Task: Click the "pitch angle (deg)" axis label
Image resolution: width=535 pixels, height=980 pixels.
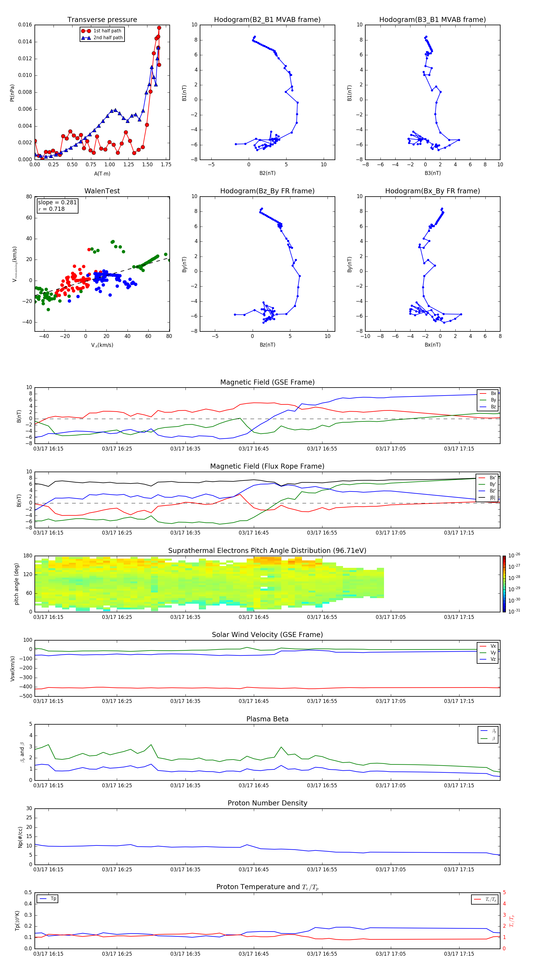Action: (16, 584)
